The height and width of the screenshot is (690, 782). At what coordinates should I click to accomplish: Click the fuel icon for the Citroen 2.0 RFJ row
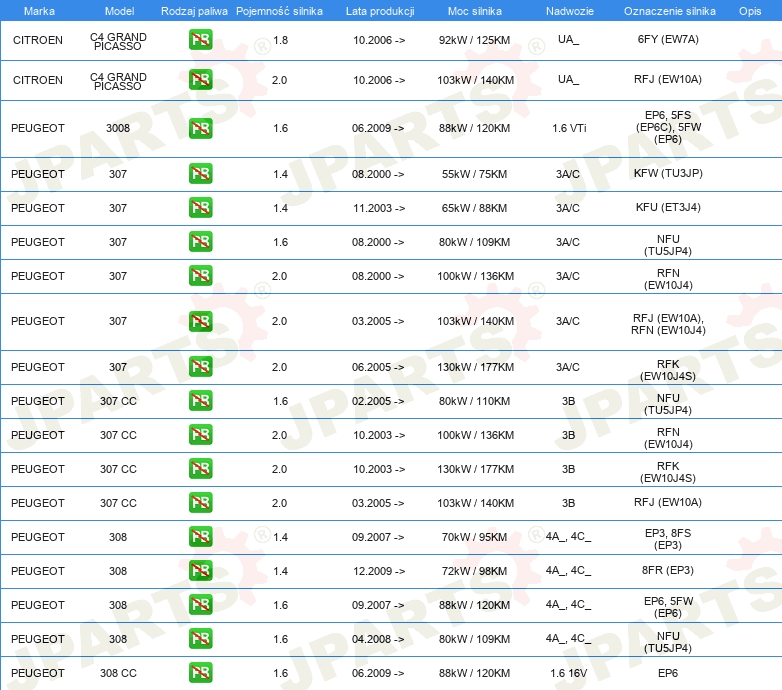[x=200, y=80]
